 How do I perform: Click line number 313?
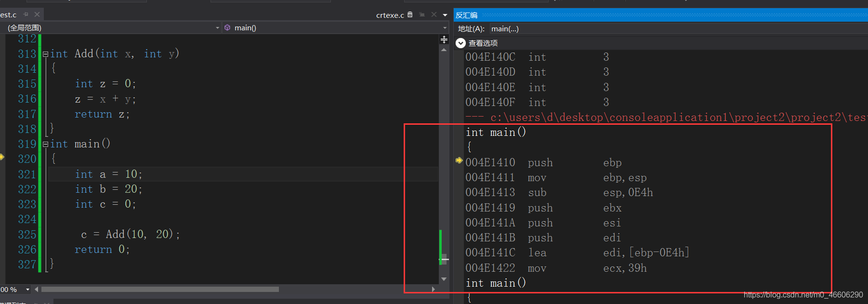[x=27, y=54]
